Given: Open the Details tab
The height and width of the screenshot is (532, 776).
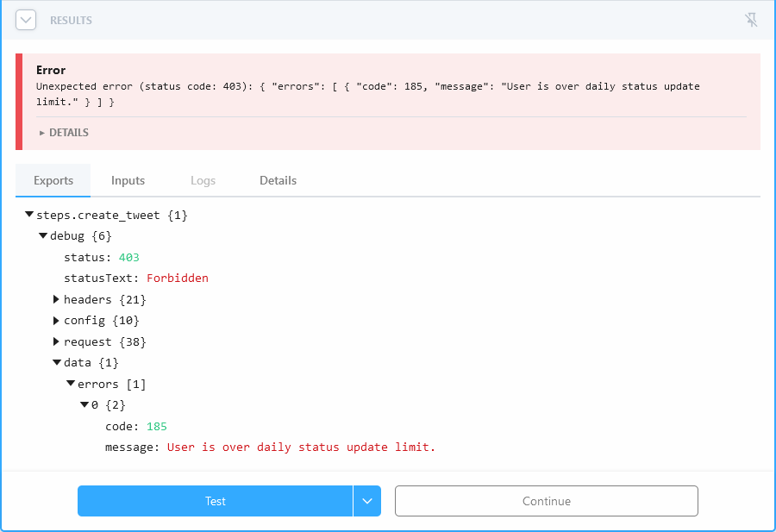Looking at the screenshot, I should pos(278,180).
